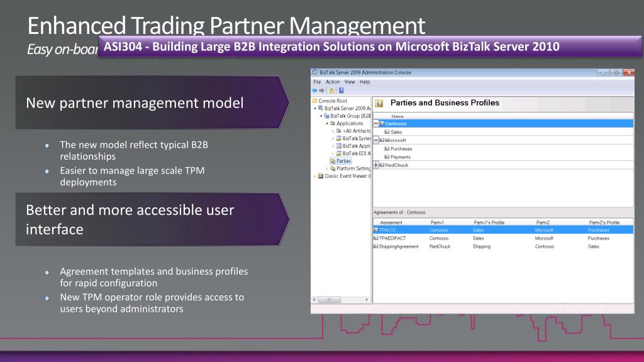The image size is (644, 362).
Task: Select the Classic Event Viewer node icon
Action: pyautogui.click(x=321, y=176)
